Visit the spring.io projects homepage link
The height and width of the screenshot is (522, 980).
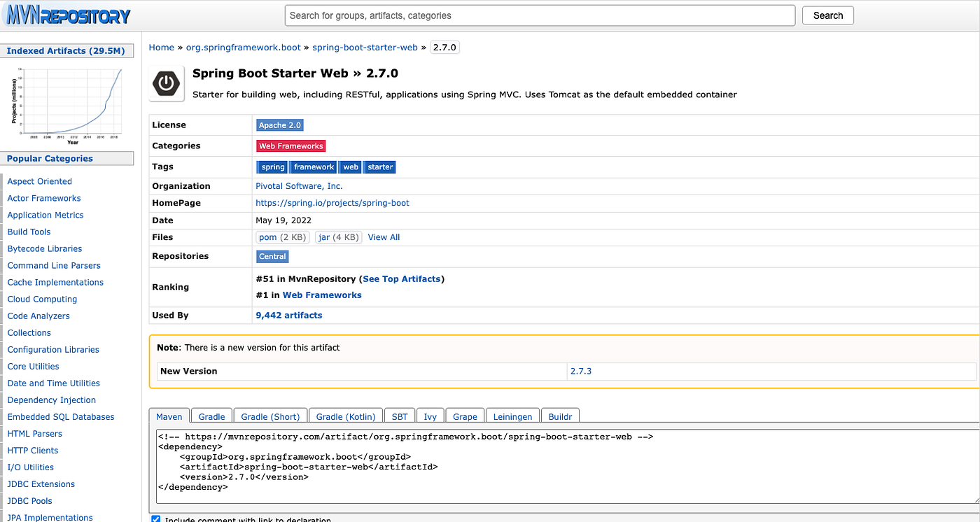(x=332, y=203)
